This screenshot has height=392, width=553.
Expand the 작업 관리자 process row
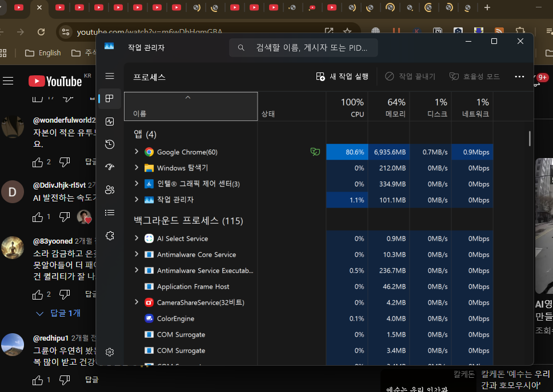click(137, 199)
